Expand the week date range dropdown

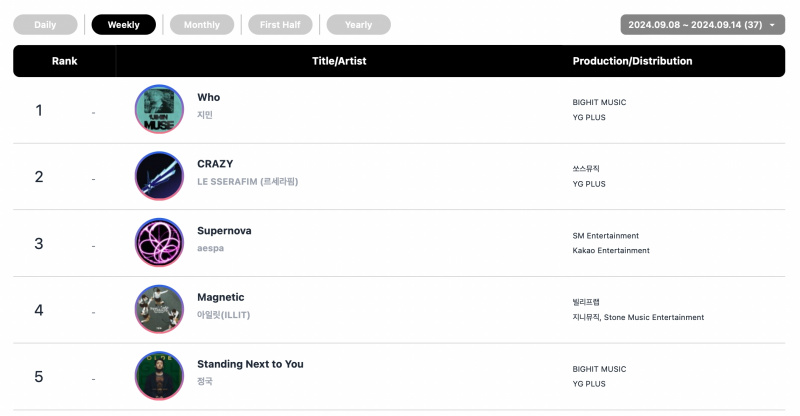[x=703, y=25]
